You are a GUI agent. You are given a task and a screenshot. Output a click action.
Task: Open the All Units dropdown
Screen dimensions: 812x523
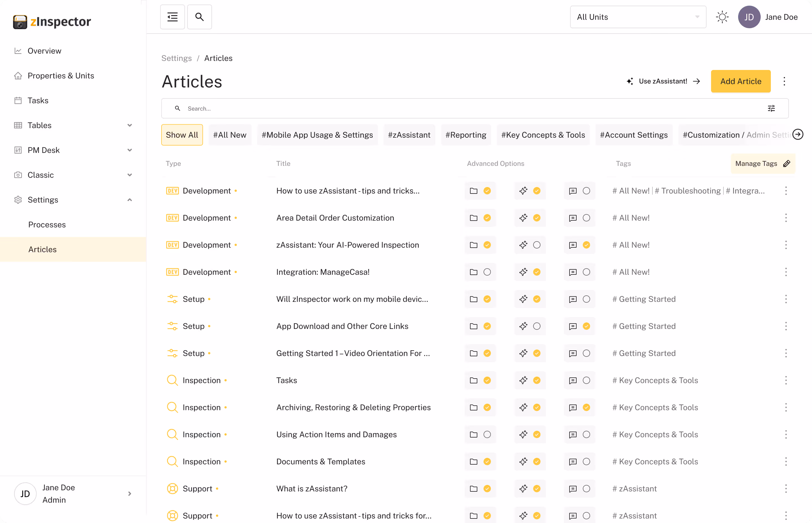[637, 17]
